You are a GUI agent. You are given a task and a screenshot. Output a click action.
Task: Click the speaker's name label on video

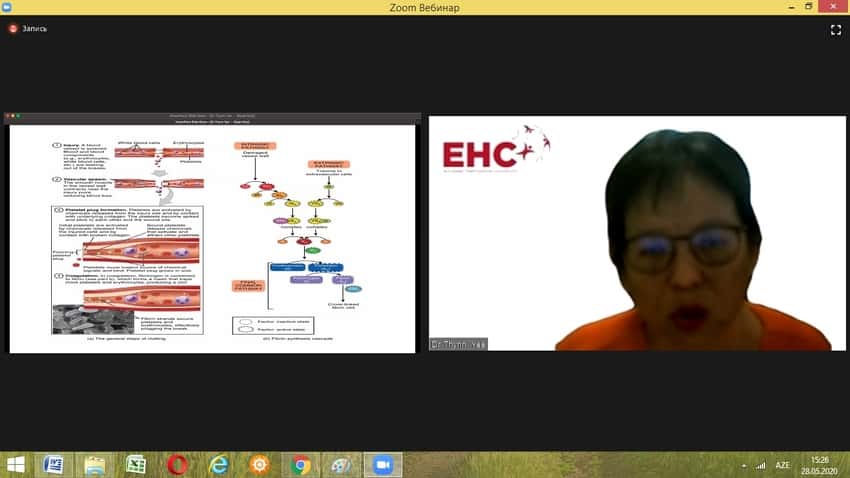click(459, 344)
